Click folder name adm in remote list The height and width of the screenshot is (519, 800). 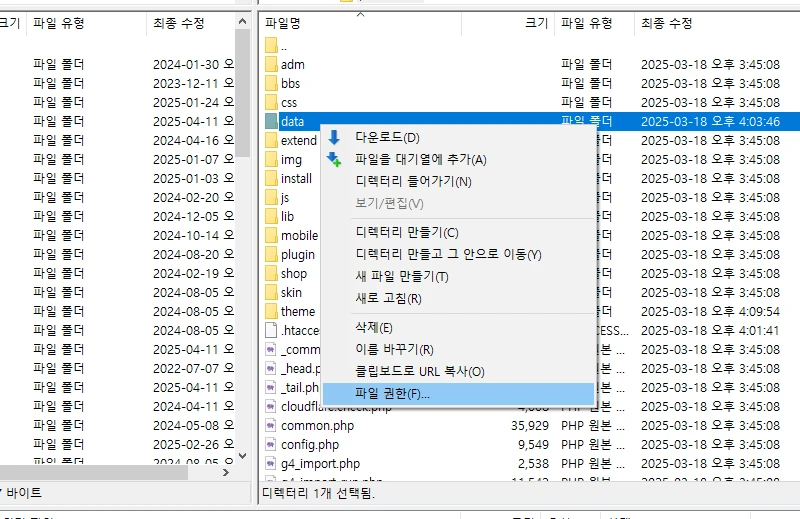292,65
